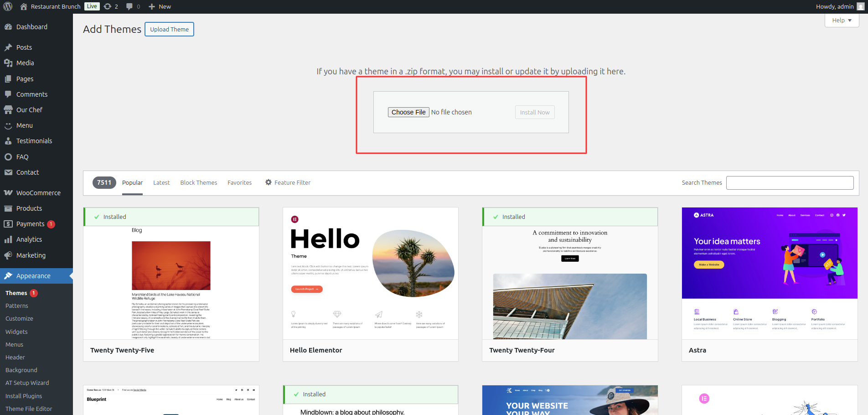This screenshot has height=415, width=868.
Task: Open the Customize submenu item
Action: click(x=19, y=319)
